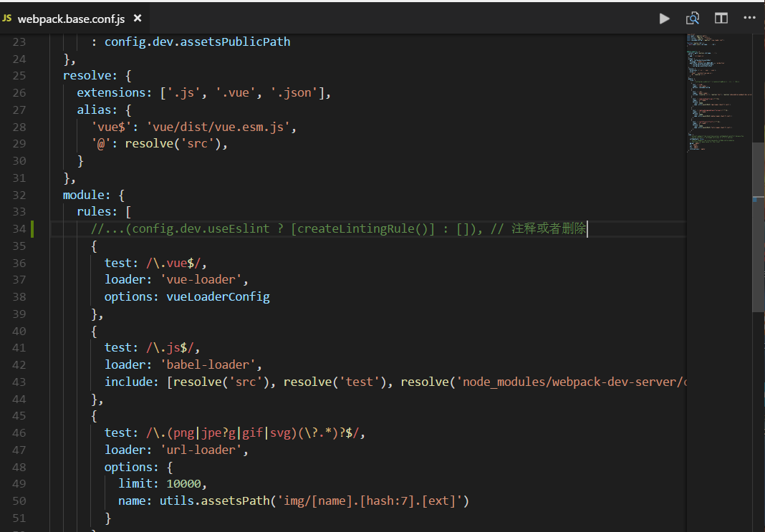Image resolution: width=765 pixels, height=532 pixels.
Task: Open the More Actions ellipsis menu
Action: tap(749, 18)
